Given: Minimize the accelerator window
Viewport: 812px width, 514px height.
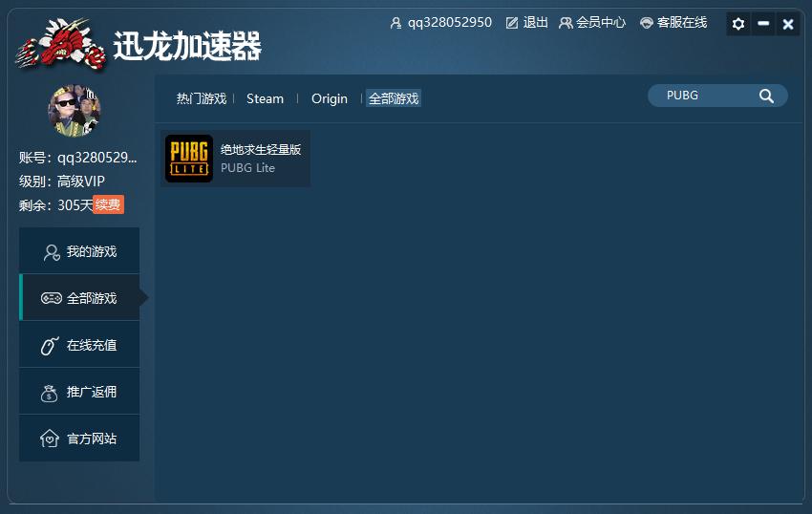Looking at the screenshot, I should coord(763,24).
